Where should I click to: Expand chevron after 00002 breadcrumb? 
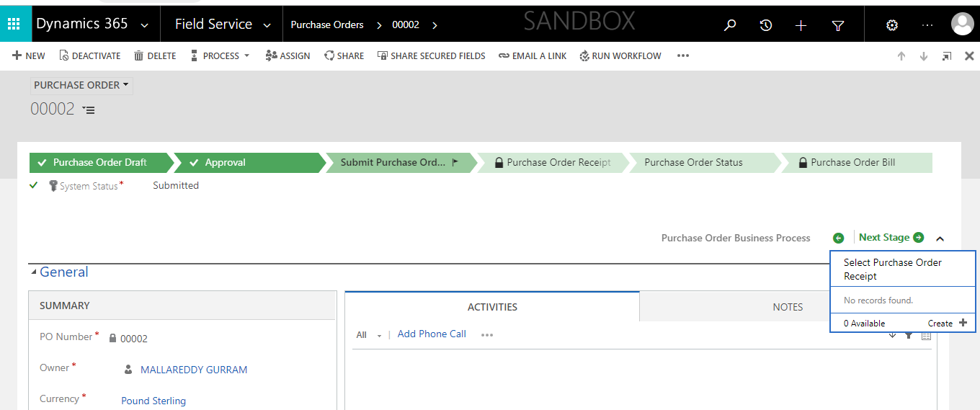coord(434,25)
